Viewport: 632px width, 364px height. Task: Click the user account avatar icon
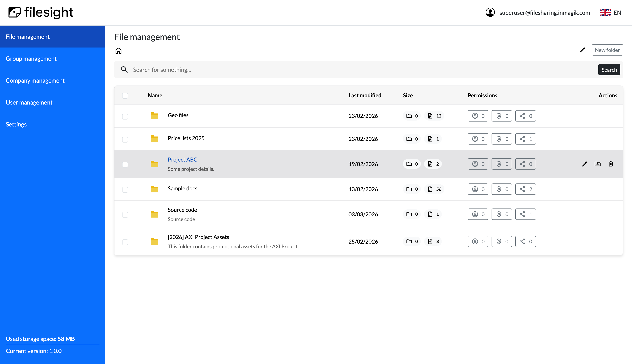490,12
